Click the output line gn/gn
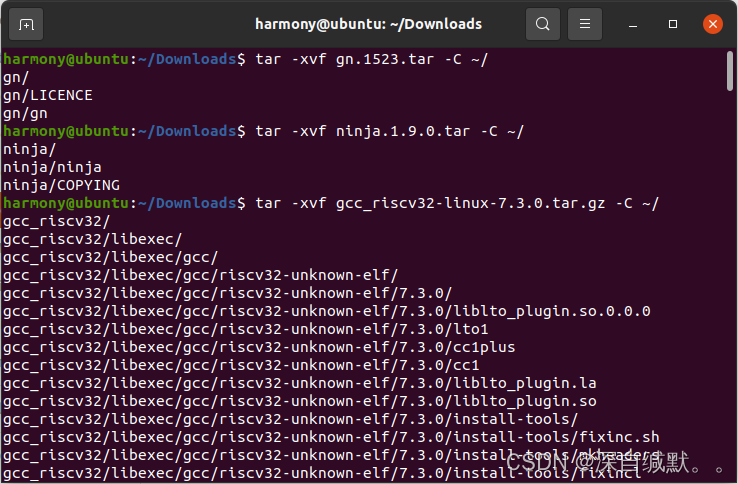The height and width of the screenshot is (484, 738). tap(25, 113)
